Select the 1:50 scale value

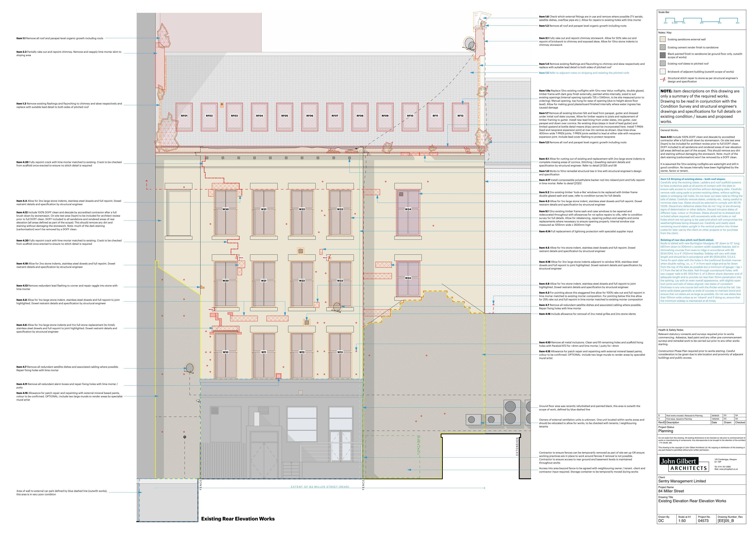682,521
